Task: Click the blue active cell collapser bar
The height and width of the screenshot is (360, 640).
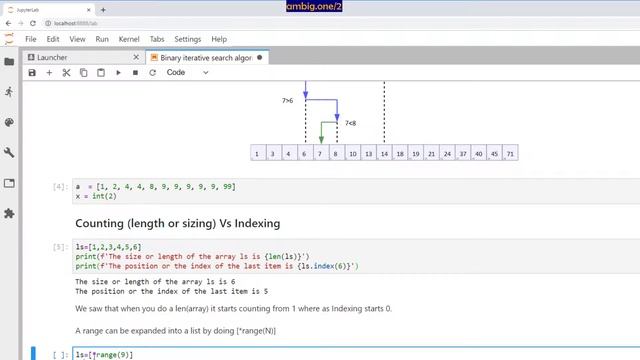Action: pos(33,353)
